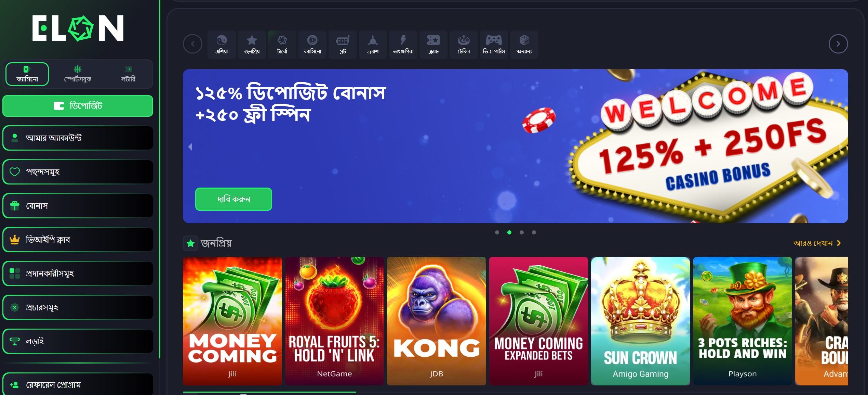Screen dimensions: 868x395
Task: Switch to the Sportsbook tab
Action: pos(78,74)
